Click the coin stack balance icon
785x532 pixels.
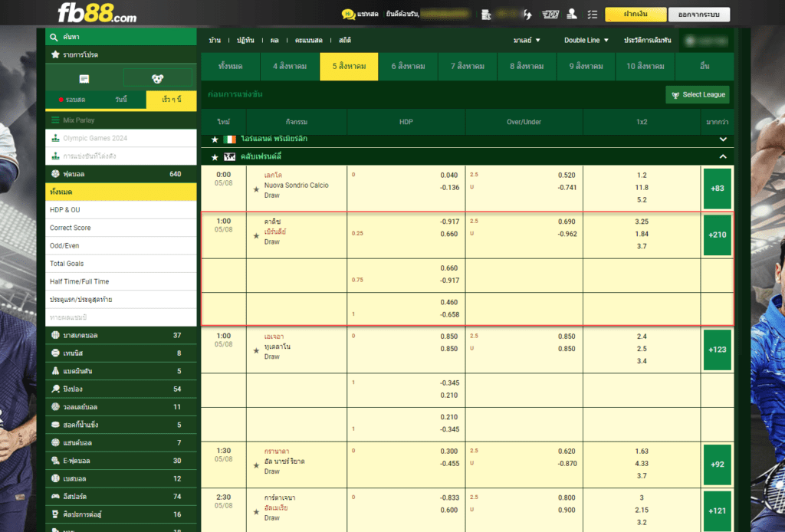pos(485,15)
